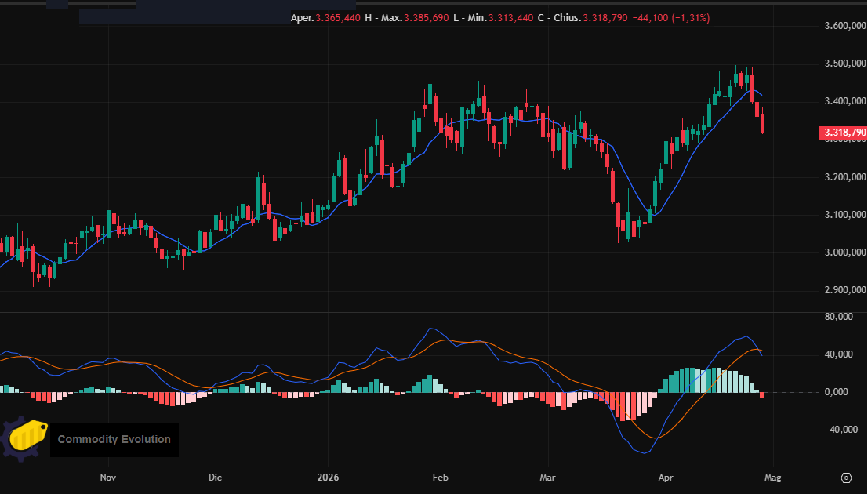Click the Max. value 3.385,690
868x494 pixels.
click(427, 18)
